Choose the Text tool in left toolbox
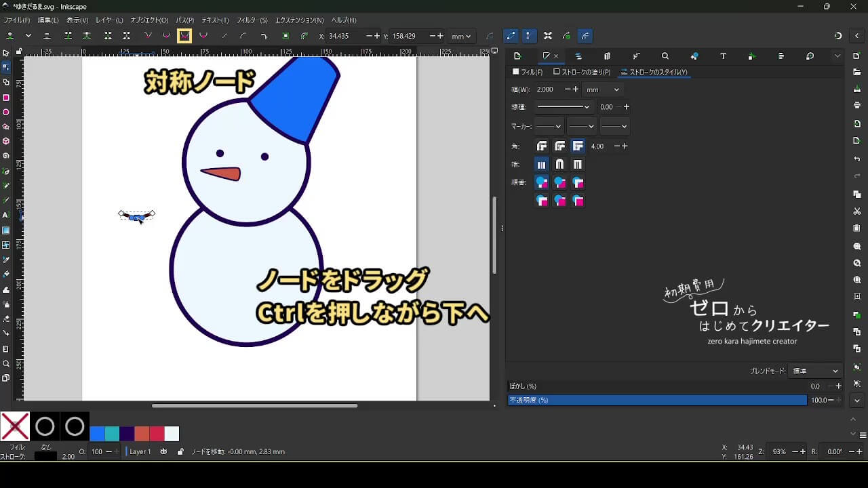The image size is (868, 488). (x=6, y=215)
